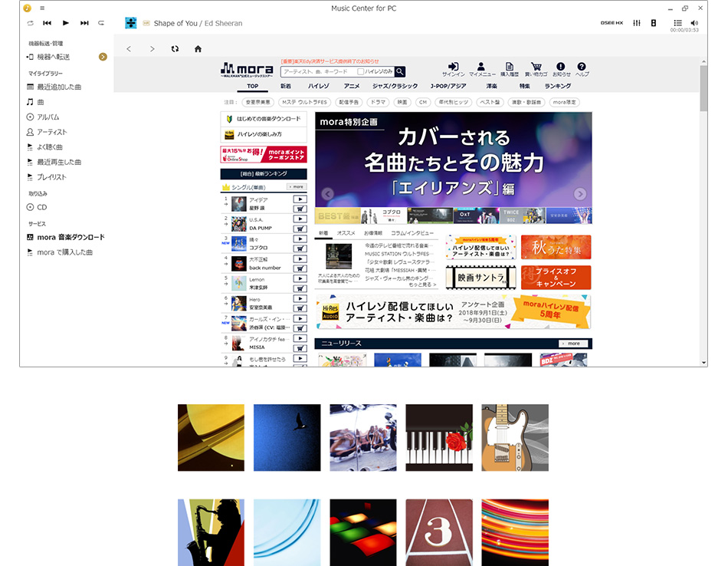Click the more button next to ニューリリース

pyautogui.click(x=573, y=344)
